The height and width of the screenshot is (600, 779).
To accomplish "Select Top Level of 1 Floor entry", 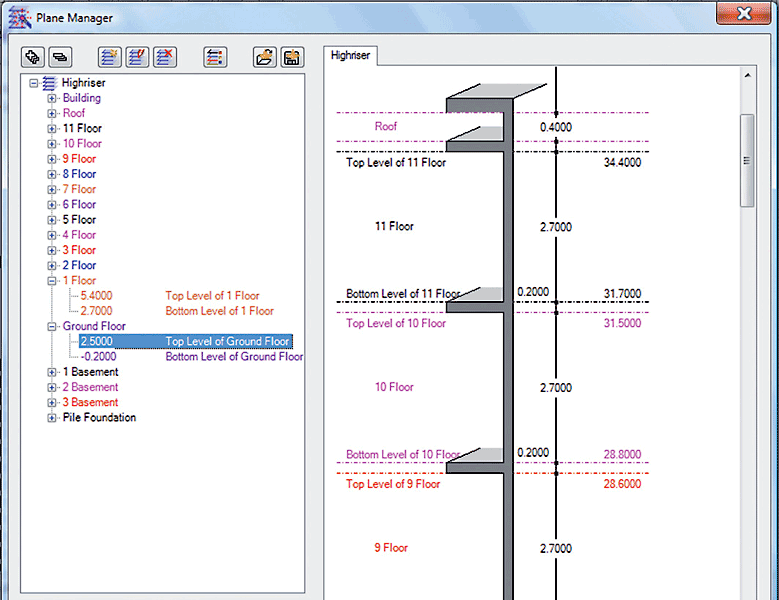I will pos(212,296).
